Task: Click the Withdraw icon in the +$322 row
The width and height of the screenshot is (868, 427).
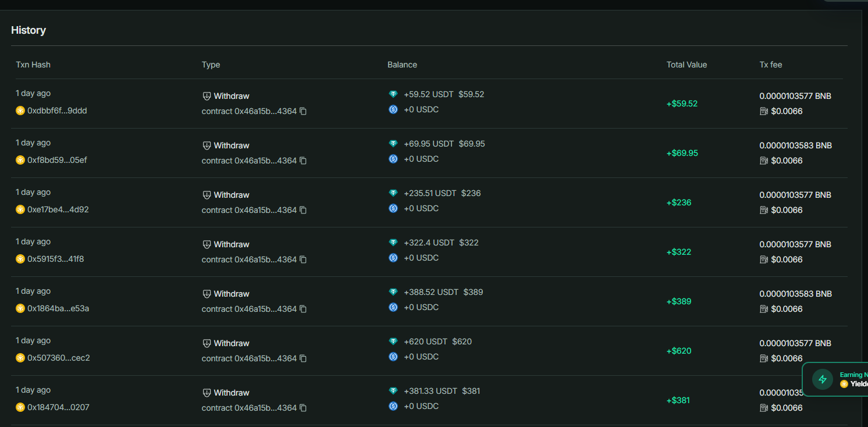Action: [x=207, y=244]
